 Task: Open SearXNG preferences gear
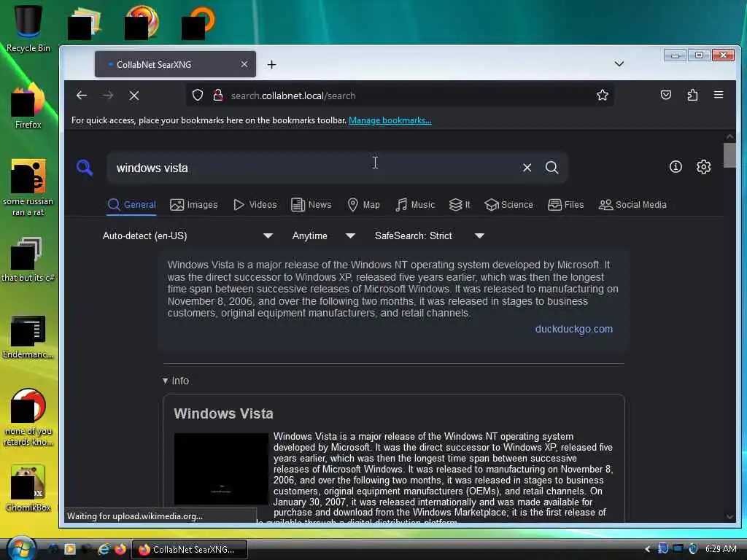click(704, 167)
